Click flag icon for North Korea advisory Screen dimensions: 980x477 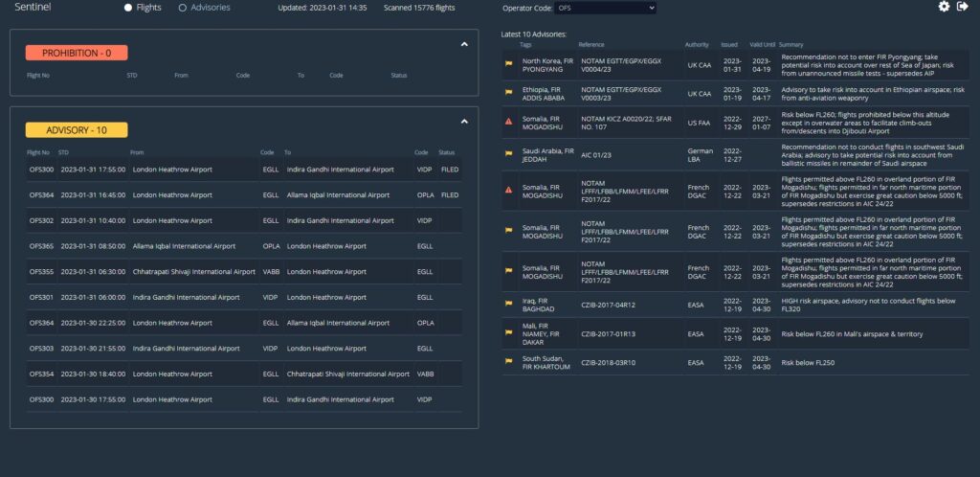click(x=509, y=63)
